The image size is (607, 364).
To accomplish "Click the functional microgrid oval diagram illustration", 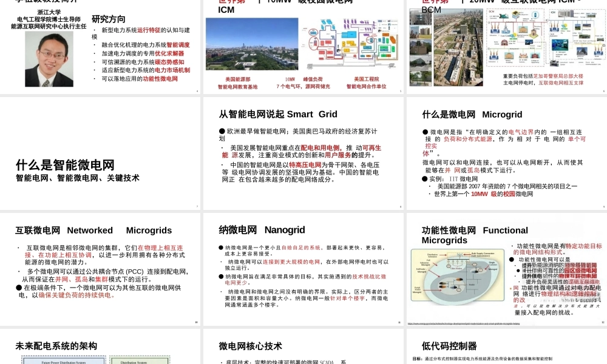I will (x=458, y=275).
